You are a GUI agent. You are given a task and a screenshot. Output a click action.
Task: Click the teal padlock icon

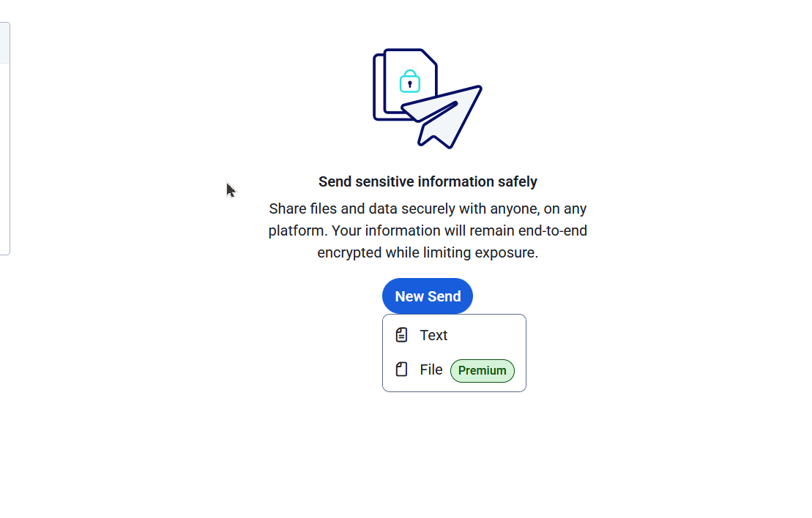pos(410,81)
